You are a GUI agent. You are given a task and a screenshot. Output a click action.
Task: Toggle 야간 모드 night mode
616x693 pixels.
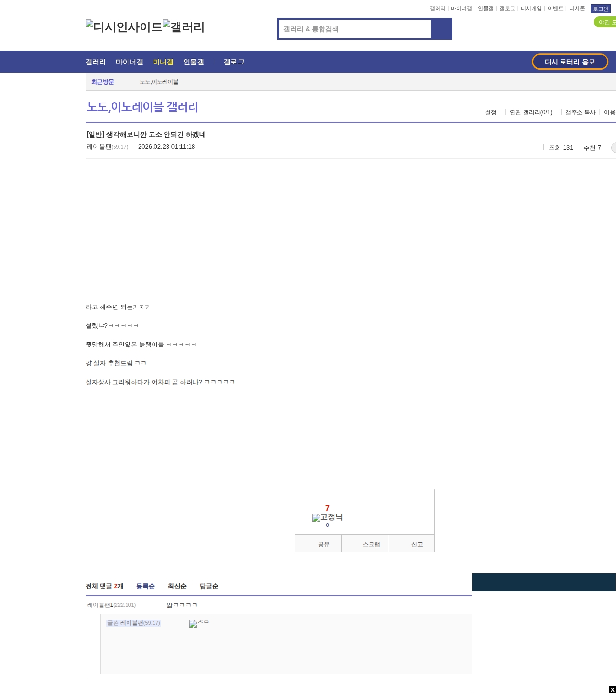[605, 22]
